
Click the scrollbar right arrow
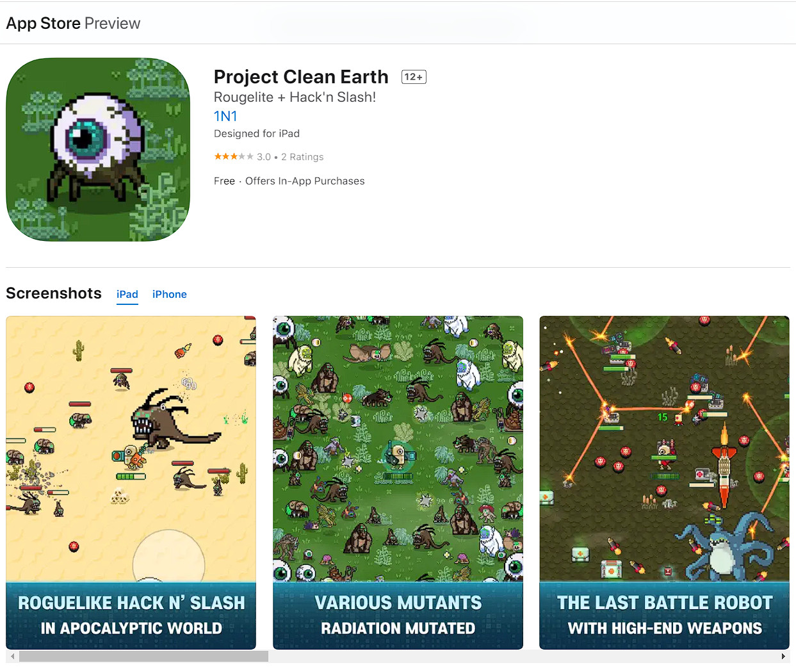pyautogui.click(x=783, y=656)
